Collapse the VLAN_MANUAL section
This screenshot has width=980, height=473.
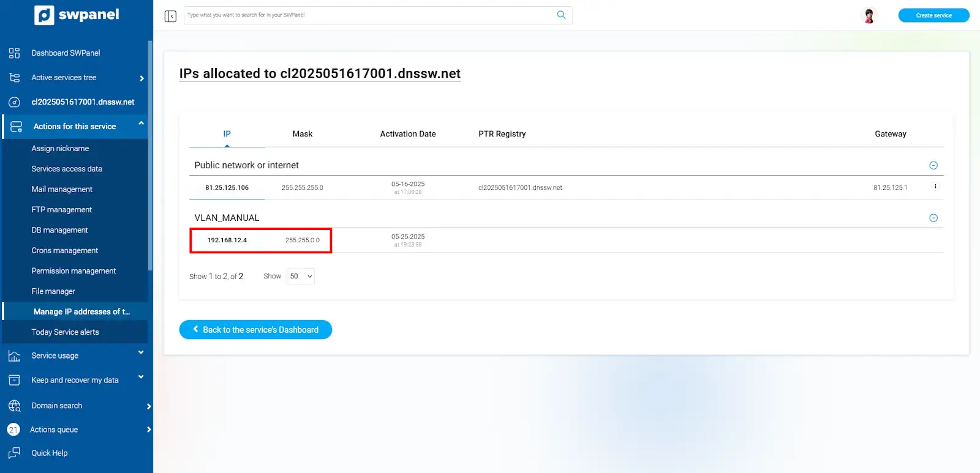click(x=933, y=218)
